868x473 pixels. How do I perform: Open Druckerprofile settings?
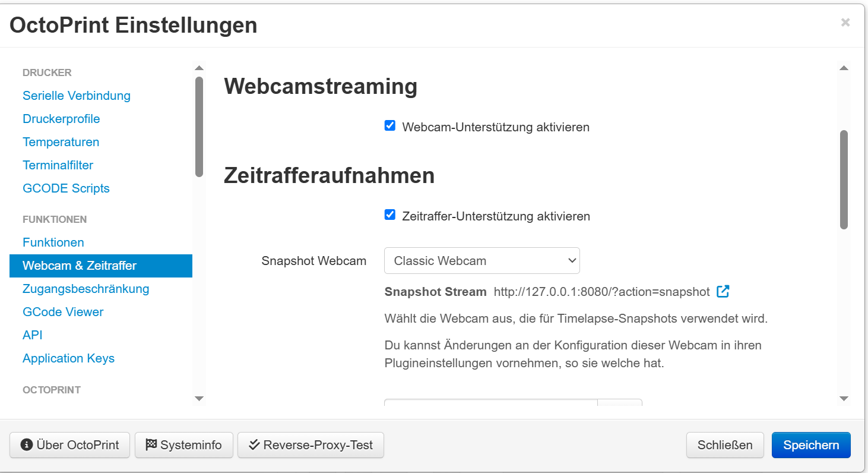pyautogui.click(x=61, y=119)
